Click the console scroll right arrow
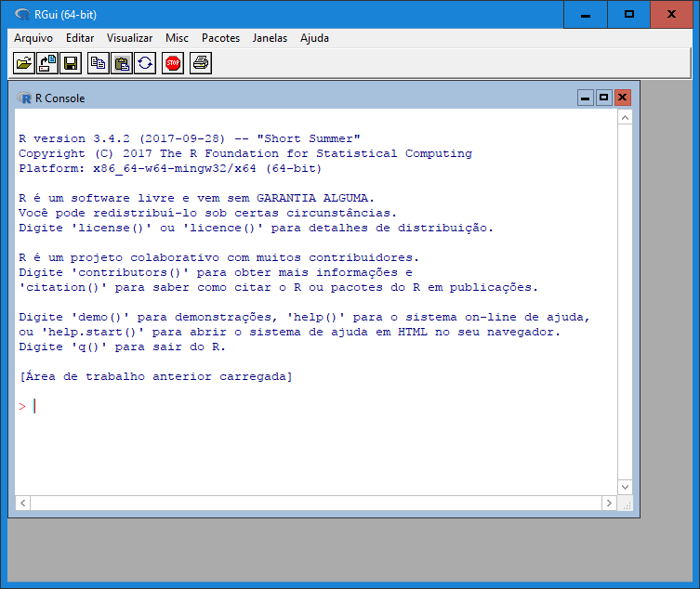This screenshot has height=589, width=700. [609, 503]
